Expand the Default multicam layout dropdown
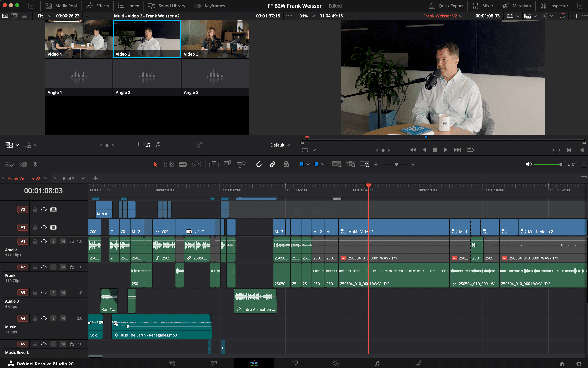The width and height of the screenshot is (588, 368). point(280,145)
